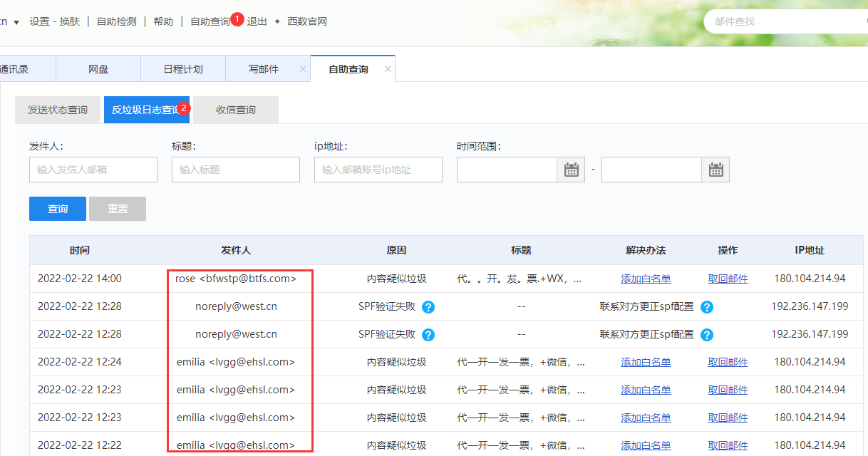The image size is (868, 456).
Task: Close the 写邮件 tab
Action: [x=303, y=69]
